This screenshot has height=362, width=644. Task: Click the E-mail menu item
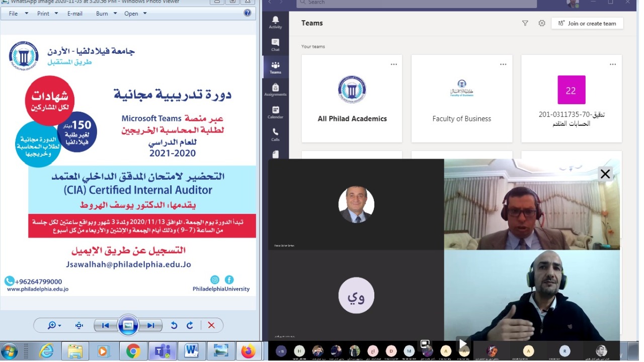[75, 14]
